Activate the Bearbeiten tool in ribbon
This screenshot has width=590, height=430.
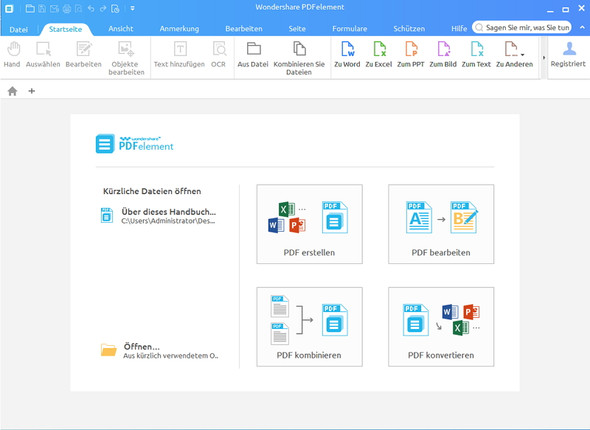84,55
